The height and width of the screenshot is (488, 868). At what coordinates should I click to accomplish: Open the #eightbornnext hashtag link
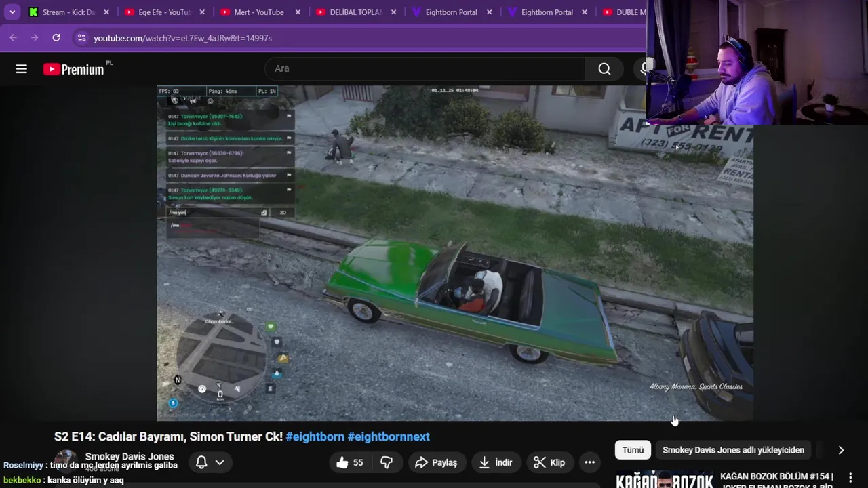point(389,436)
